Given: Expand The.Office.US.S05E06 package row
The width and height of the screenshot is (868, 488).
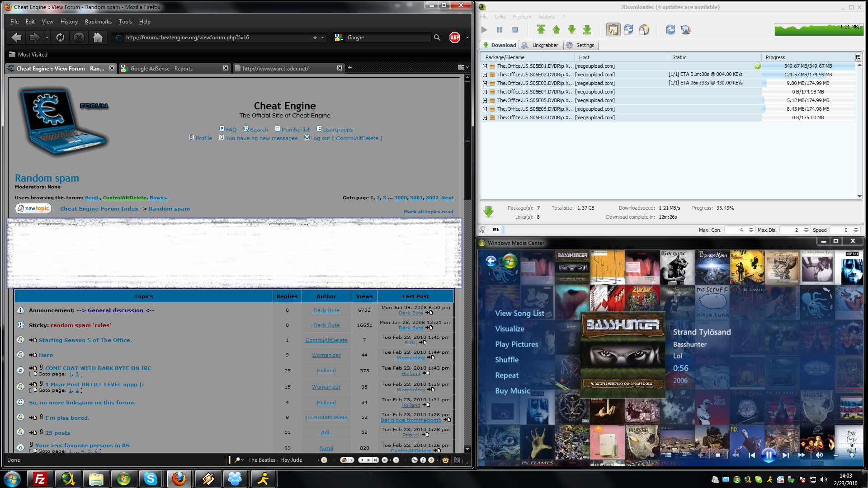Looking at the screenshot, I should pyautogui.click(x=485, y=109).
